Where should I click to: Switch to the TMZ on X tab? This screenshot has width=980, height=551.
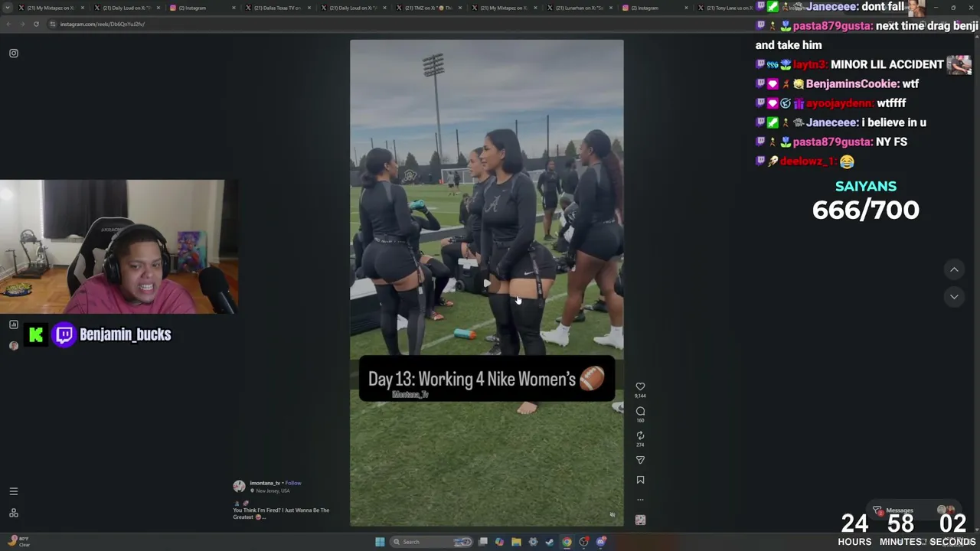point(427,8)
